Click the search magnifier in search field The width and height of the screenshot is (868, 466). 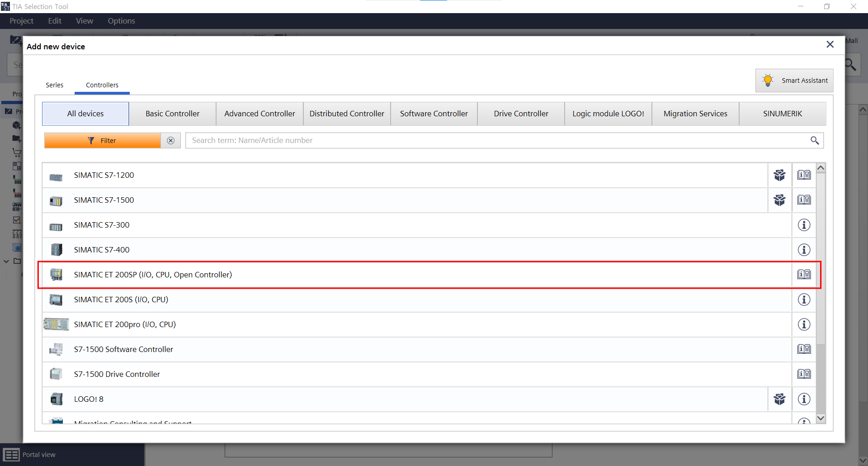[815, 141]
